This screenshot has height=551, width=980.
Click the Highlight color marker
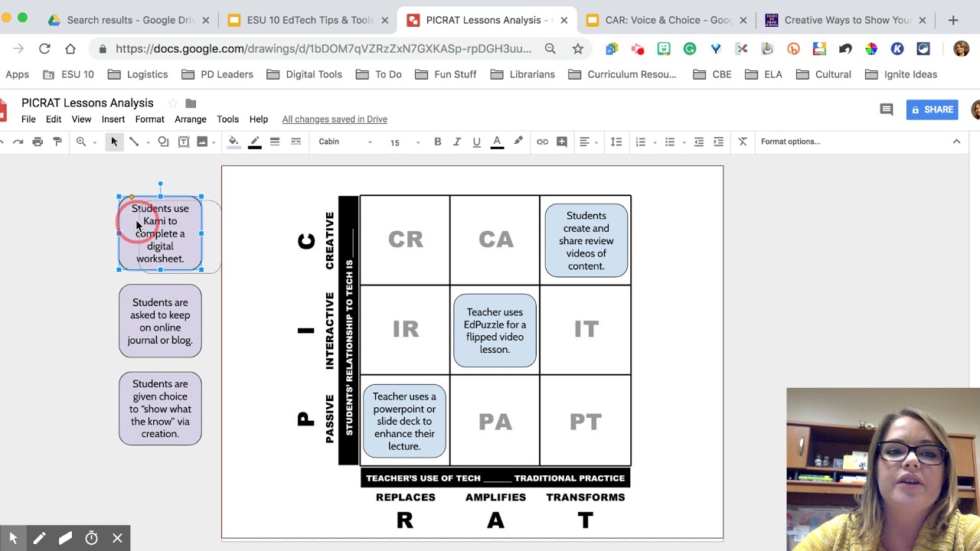(x=518, y=142)
